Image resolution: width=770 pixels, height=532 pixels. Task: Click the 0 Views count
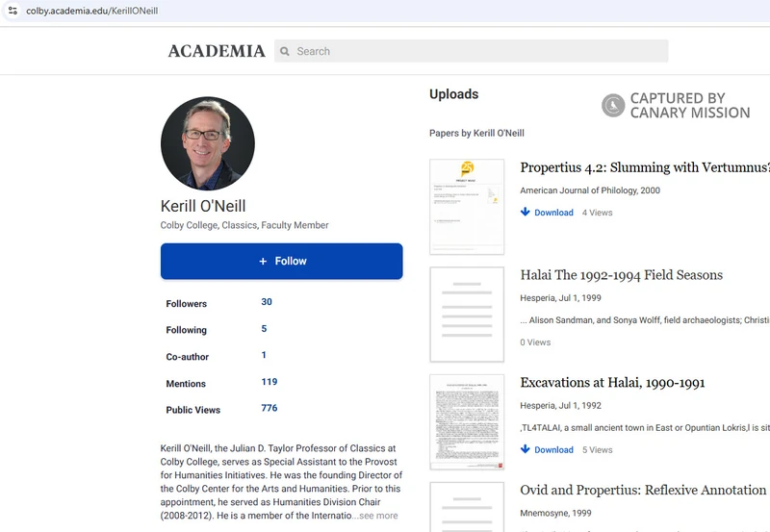[535, 342]
